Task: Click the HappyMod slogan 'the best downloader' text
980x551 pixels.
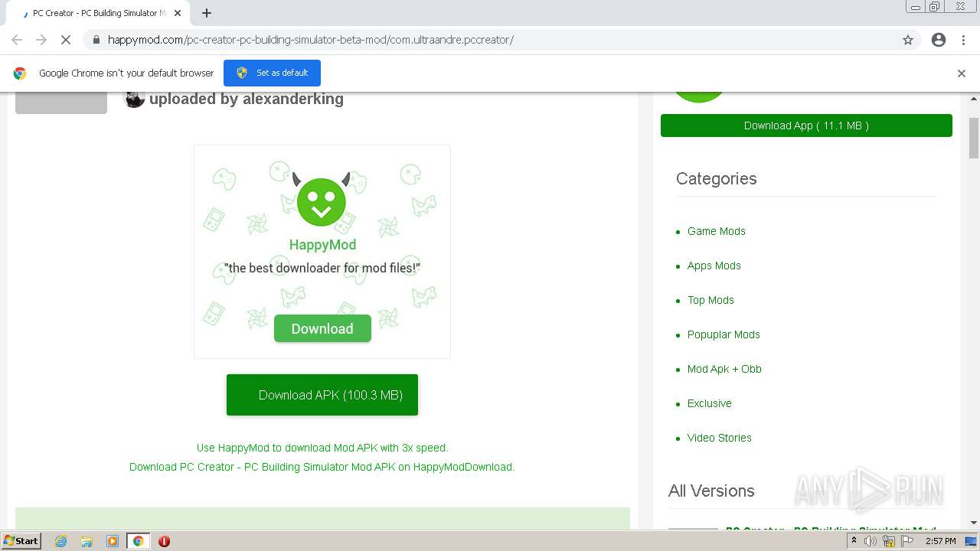Action: click(x=322, y=268)
